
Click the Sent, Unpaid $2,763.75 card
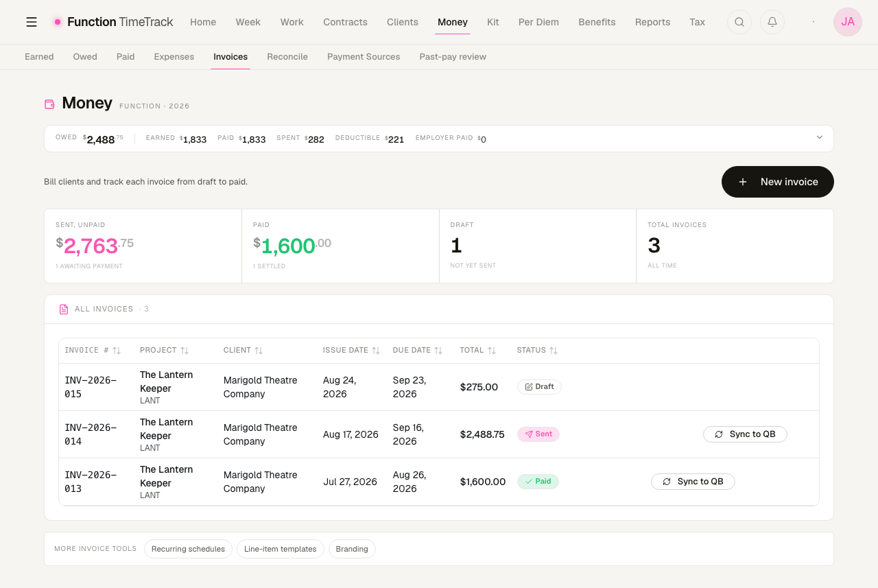[143, 246]
